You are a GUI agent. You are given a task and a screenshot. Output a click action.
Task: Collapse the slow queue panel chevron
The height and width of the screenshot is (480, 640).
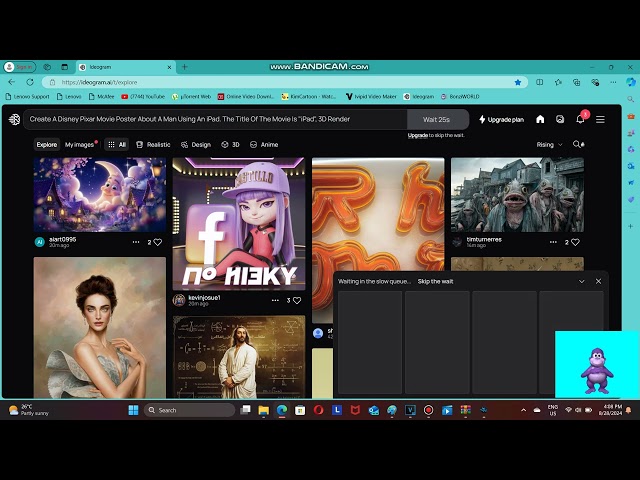[582, 281]
